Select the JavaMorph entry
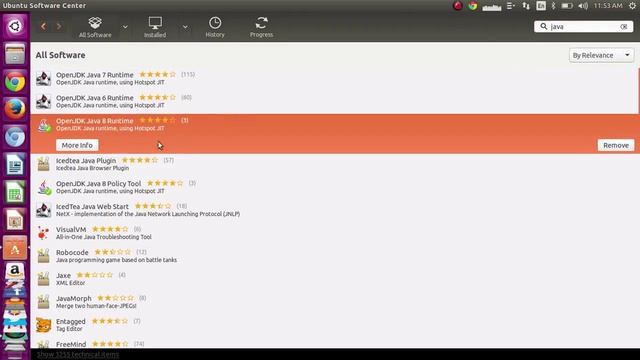 [334, 302]
